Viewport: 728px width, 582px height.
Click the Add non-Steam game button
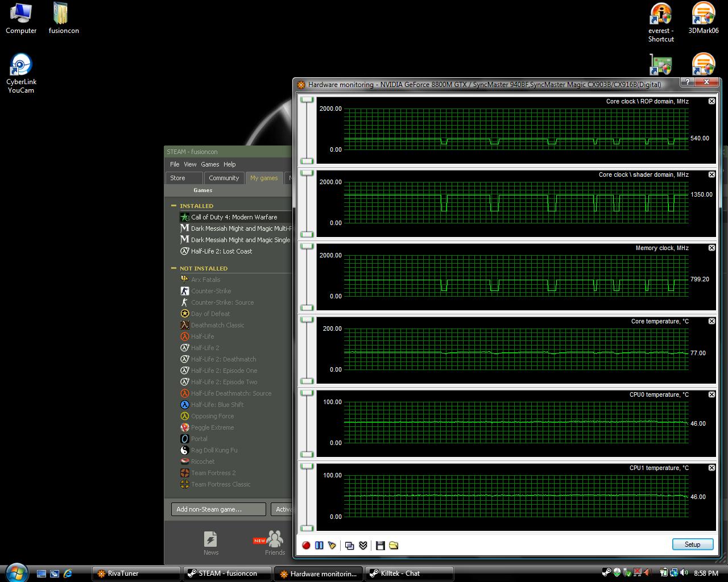click(218, 509)
